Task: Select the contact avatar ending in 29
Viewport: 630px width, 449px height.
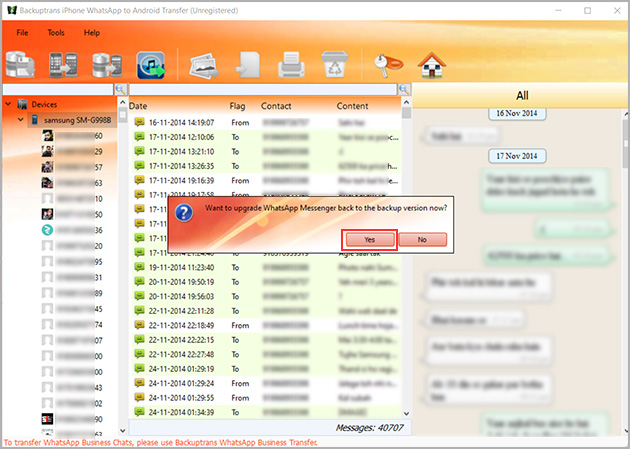Action: 47,151
